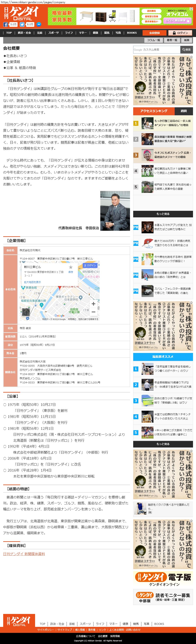Click the map Google login button
196x644 pixels.
click(90, 265)
